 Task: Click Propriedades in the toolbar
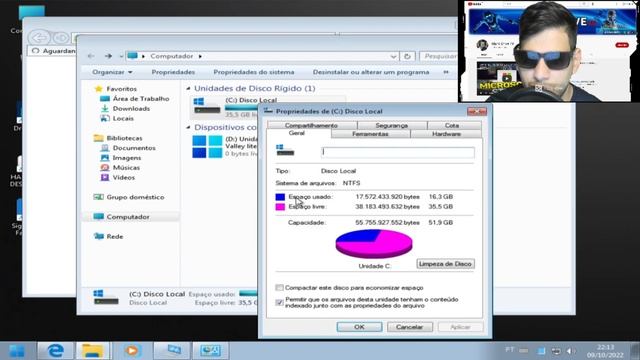pos(173,72)
